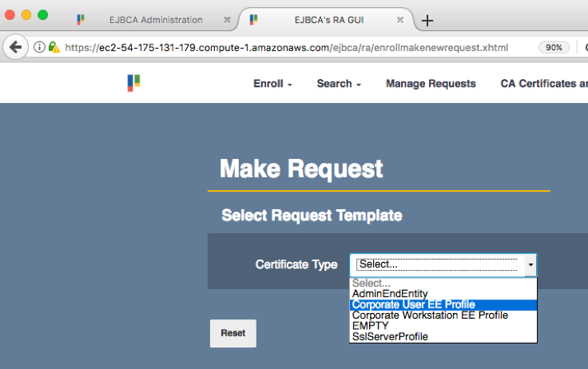Image resolution: width=588 pixels, height=369 pixels.
Task: Click the padlock warning icon in address bar
Action: tap(54, 47)
